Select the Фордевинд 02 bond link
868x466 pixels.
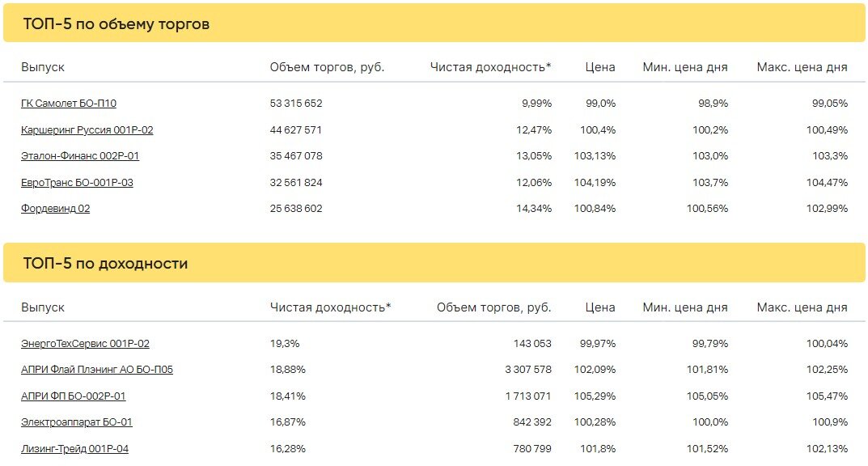[x=55, y=209]
